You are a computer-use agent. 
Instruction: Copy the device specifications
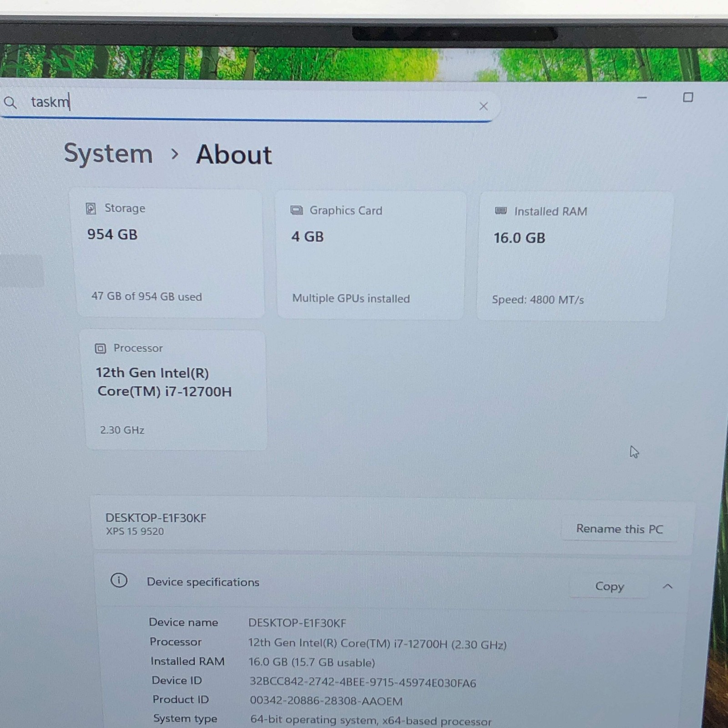pos(609,586)
